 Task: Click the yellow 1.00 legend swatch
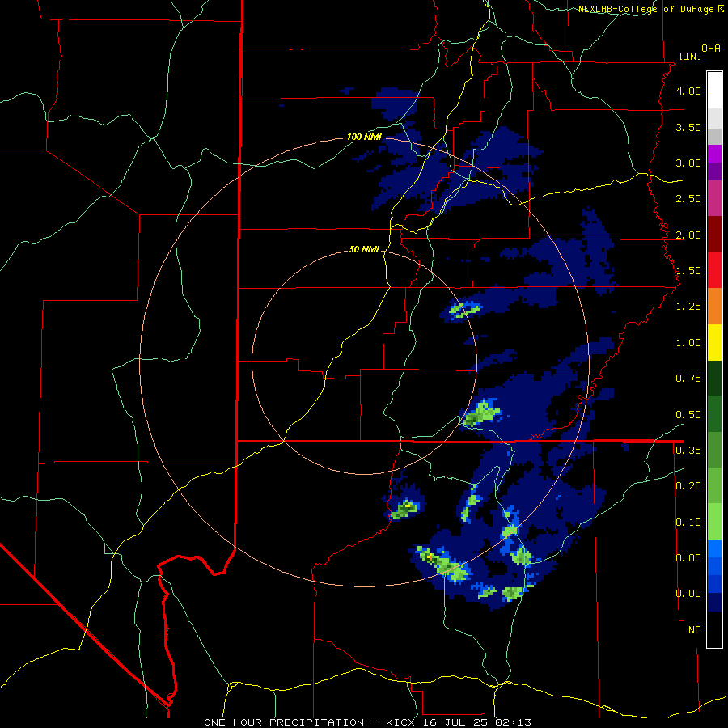pos(714,342)
